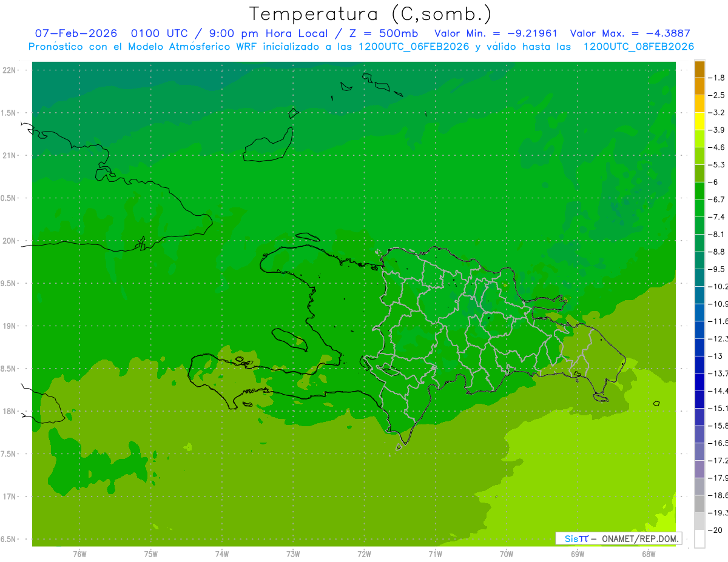Viewport: 728px width, 562px height.
Task: Pick the gray swatch between -18.6 and -19.3
Action: 699,504
